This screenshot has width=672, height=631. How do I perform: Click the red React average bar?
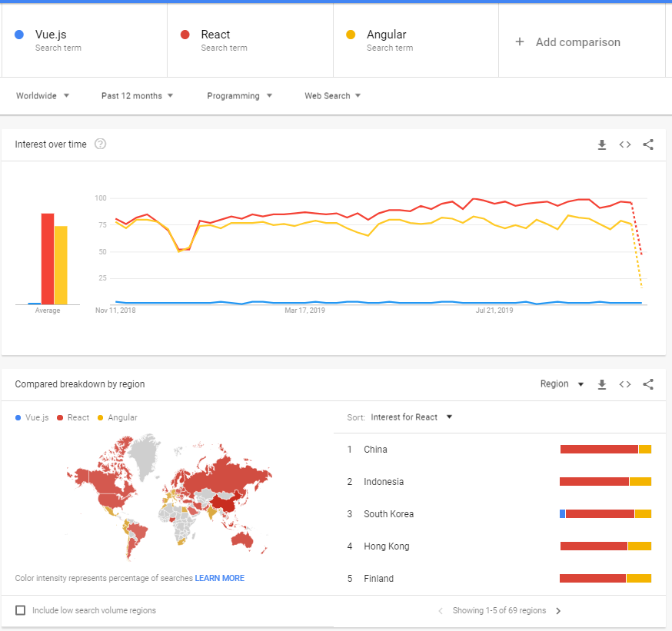point(48,259)
